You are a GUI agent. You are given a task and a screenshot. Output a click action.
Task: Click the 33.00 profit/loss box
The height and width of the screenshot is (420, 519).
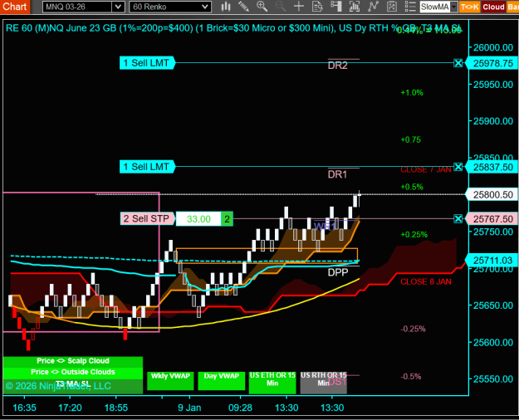tap(198, 219)
